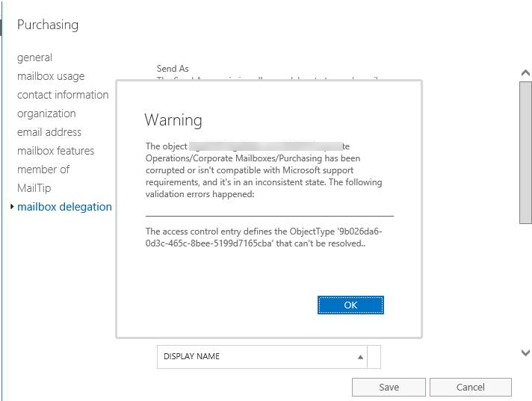Image resolution: width=532 pixels, height=401 pixels.
Task: Open the MailTip section
Action: [34, 187]
